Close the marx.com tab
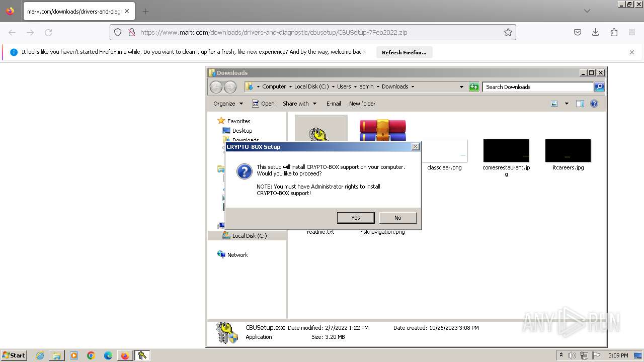Image resolution: width=644 pixels, height=362 pixels. coord(126,11)
